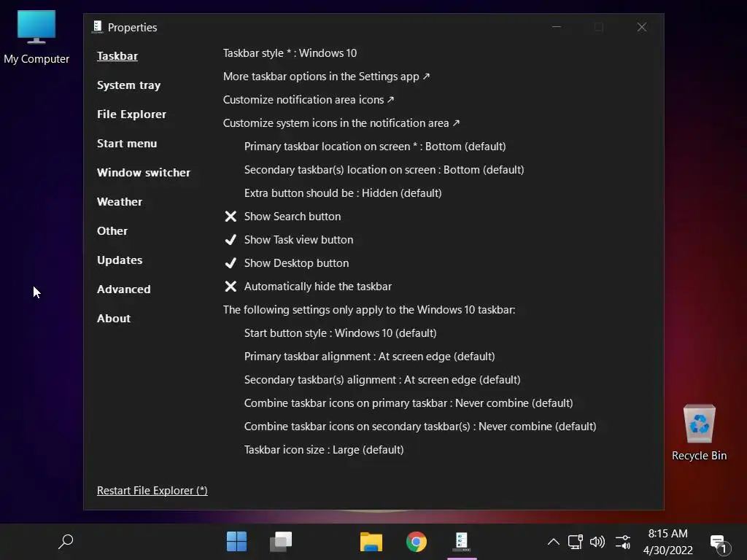Change Start button style setting

340,332
